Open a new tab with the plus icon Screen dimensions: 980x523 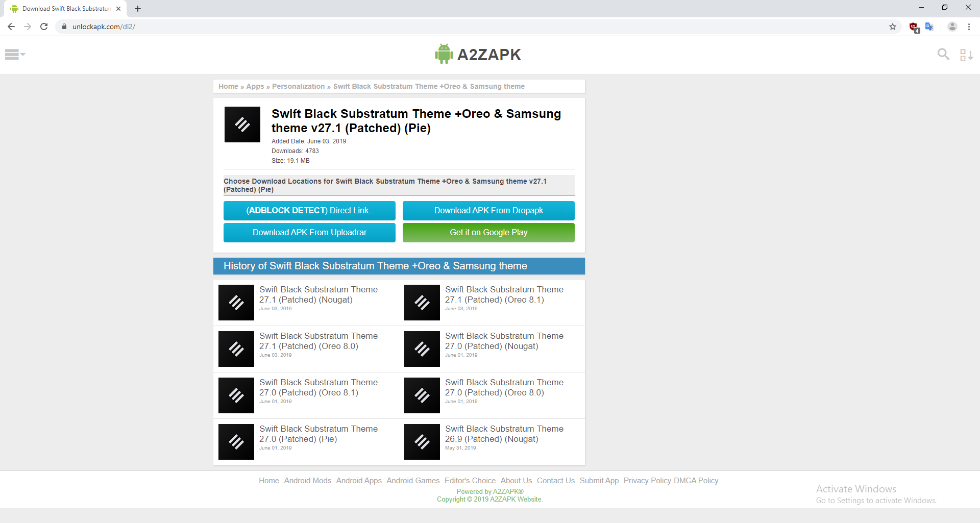[x=137, y=8]
